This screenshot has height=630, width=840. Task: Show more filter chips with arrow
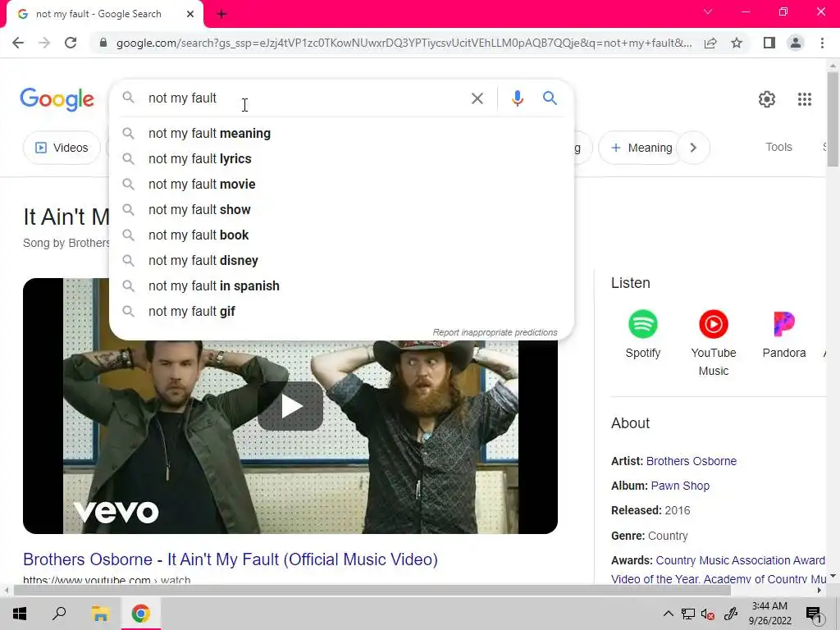click(x=693, y=148)
